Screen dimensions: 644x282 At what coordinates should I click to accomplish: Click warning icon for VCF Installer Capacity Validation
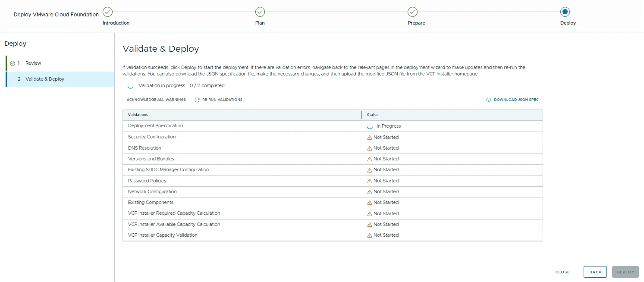coord(369,235)
